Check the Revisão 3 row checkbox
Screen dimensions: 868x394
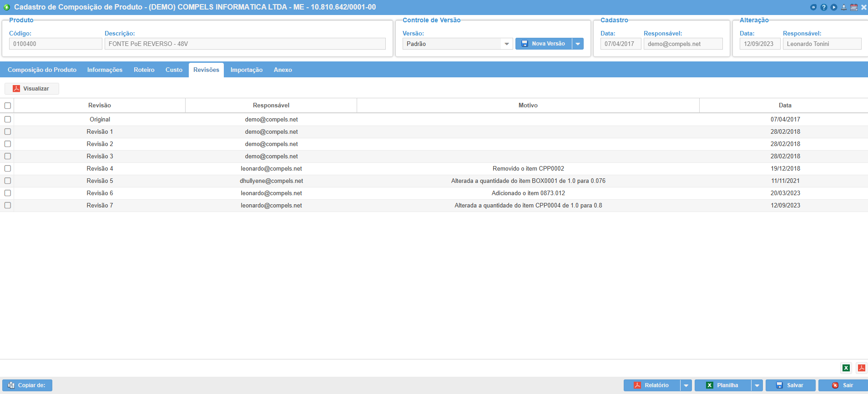(8, 156)
